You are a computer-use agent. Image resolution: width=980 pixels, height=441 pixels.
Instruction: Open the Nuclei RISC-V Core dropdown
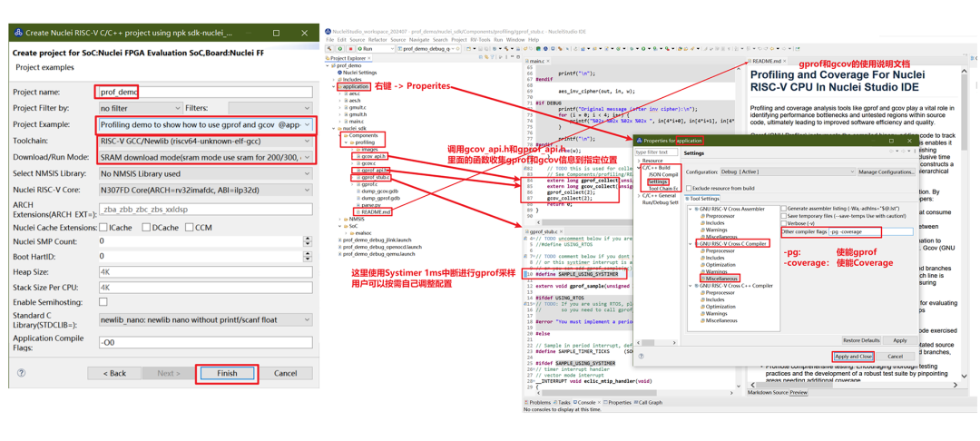(x=205, y=191)
